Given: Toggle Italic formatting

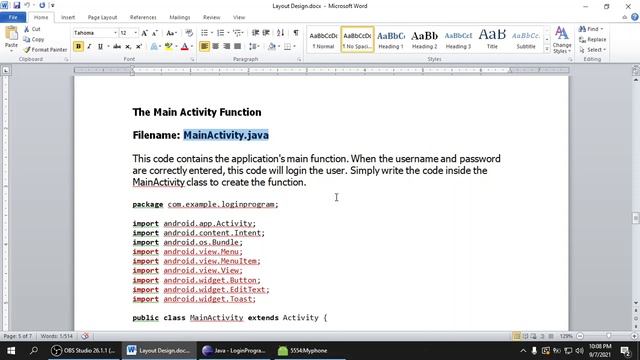Looking at the screenshot, I should [x=89, y=47].
